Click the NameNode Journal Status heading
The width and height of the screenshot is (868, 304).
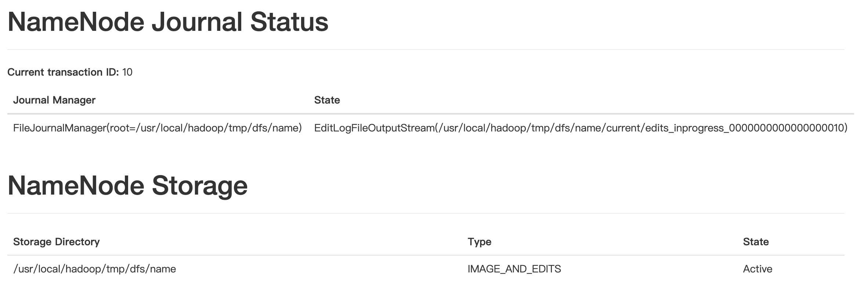click(x=168, y=22)
